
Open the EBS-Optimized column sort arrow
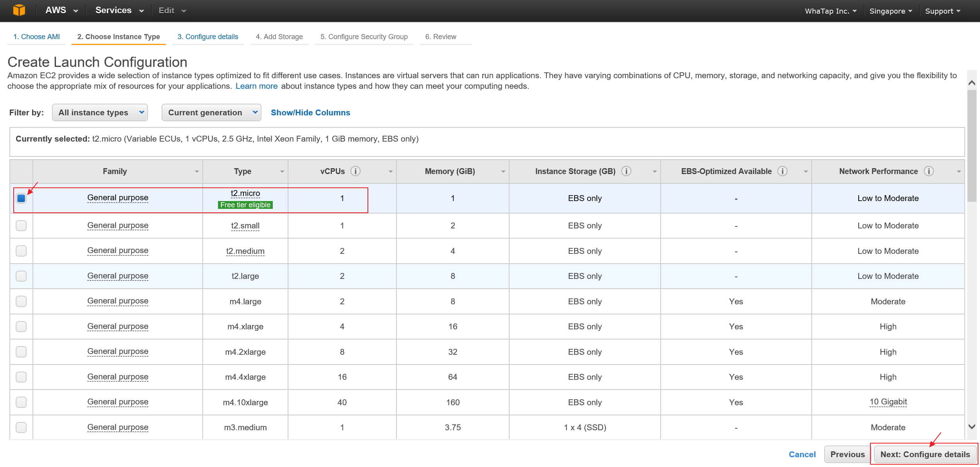(x=806, y=172)
